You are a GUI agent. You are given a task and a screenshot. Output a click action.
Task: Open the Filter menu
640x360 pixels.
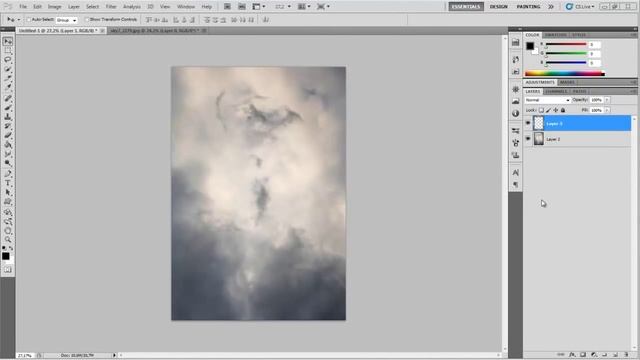pos(111,7)
